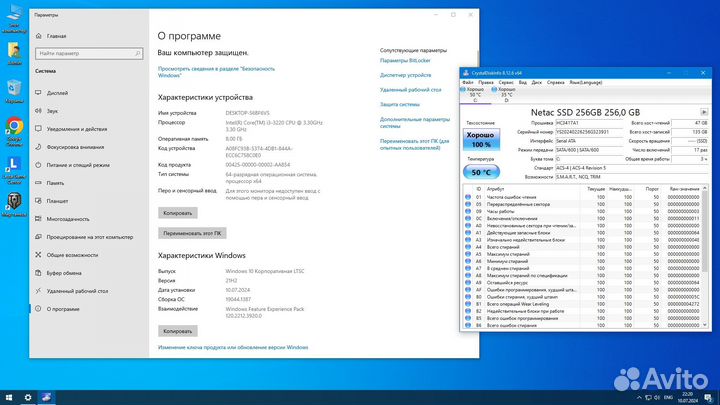
Task: Click Копировать under Windows specifications
Action: pos(178,331)
